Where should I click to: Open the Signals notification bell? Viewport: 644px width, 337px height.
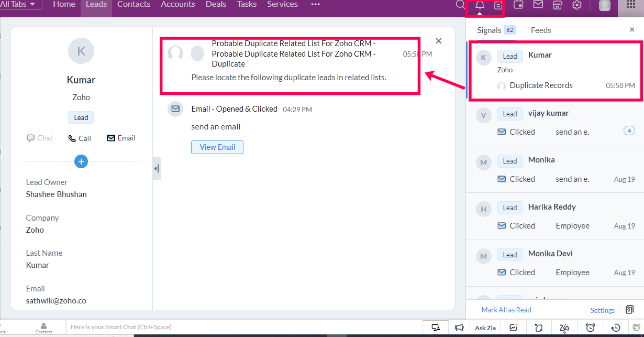[480, 5]
